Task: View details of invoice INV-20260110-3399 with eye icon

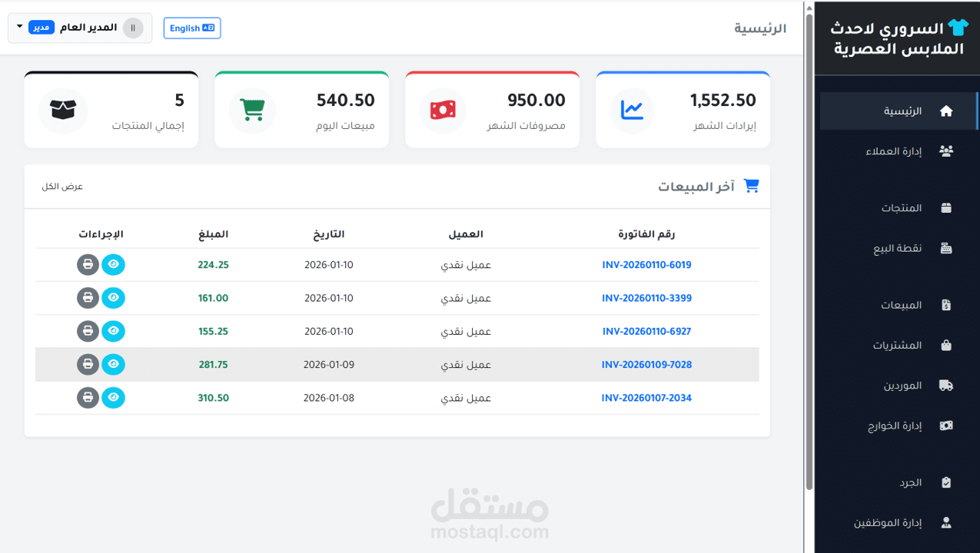Action: [x=114, y=298]
